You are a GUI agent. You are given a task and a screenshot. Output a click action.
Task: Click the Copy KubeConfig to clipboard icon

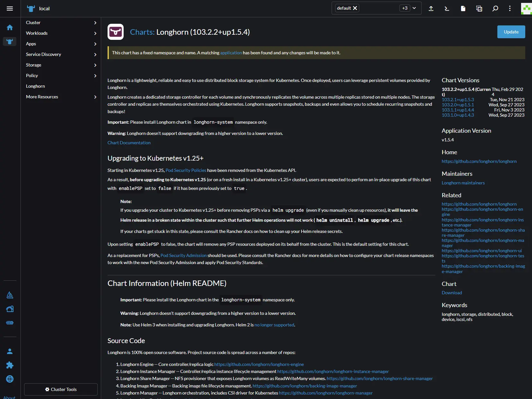click(479, 9)
